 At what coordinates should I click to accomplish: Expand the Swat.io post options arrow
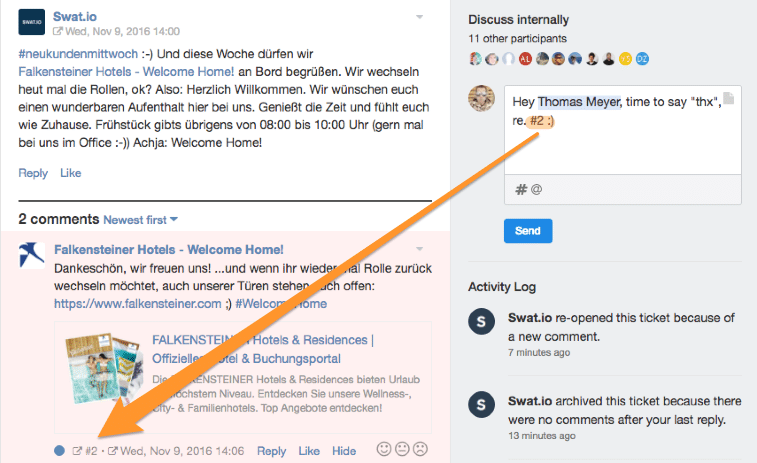tap(420, 17)
